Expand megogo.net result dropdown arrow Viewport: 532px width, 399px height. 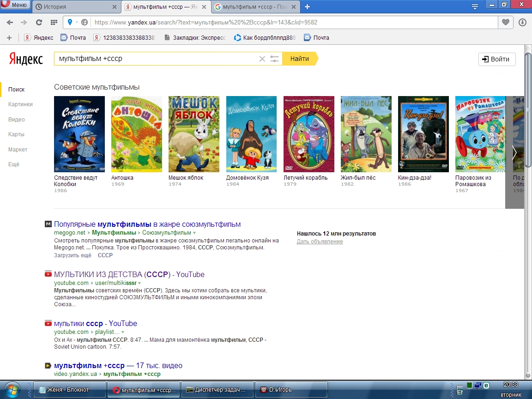194,233
